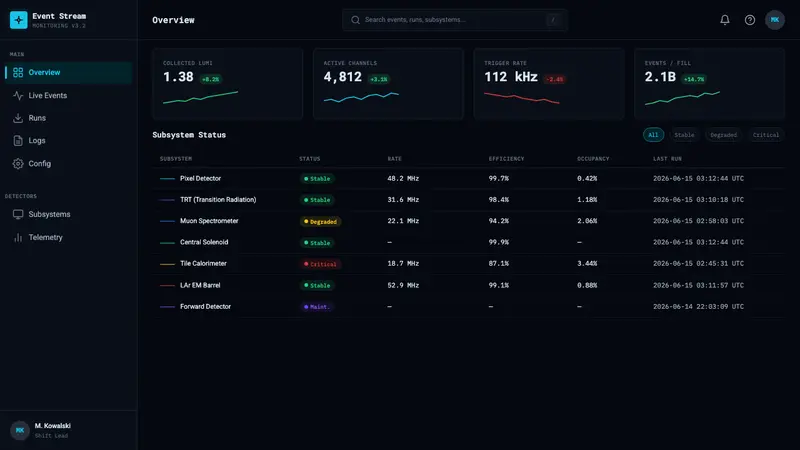Focus the search events input field
The image size is (800, 450).
point(455,20)
